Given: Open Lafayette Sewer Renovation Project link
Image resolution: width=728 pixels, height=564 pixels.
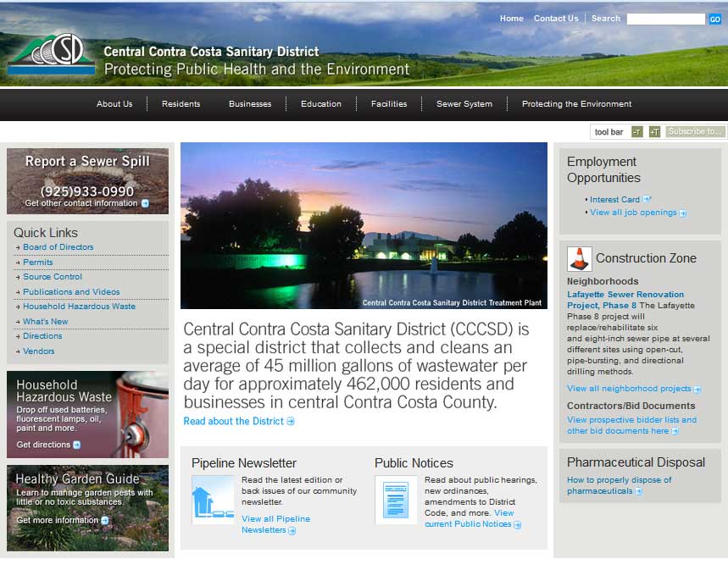Looking at the screenshot, I should click(625, 300).
